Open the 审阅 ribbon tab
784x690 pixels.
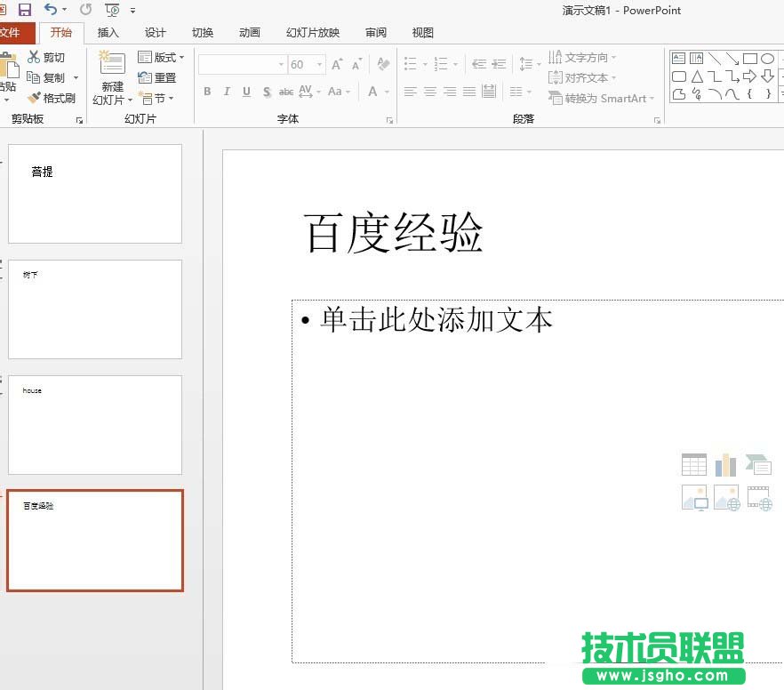[375, 33]
